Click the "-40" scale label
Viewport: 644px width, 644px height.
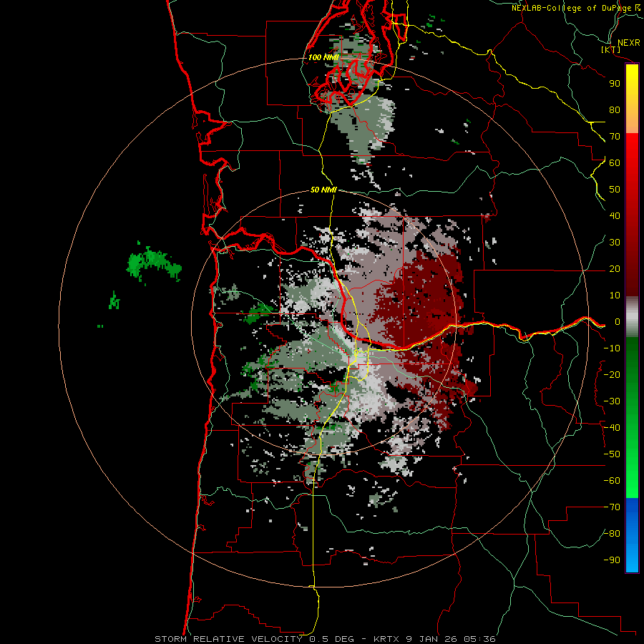click(612, 428)
